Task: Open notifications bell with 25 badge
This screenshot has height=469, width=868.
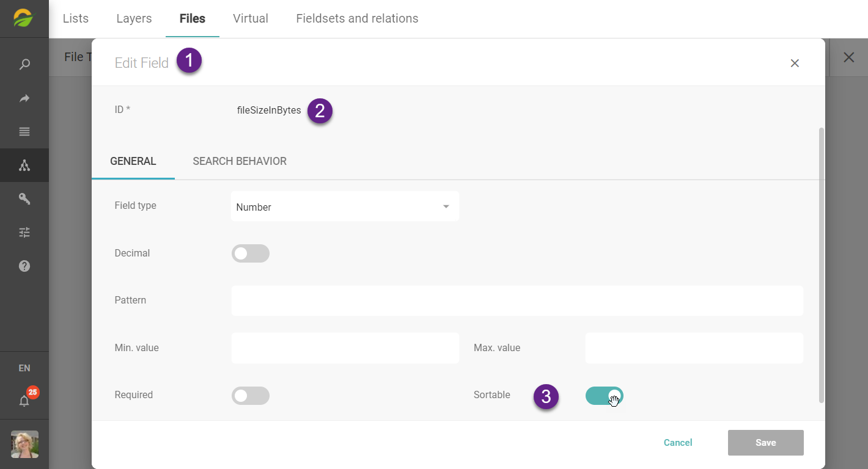Action: pyautogui.click(x=24, y=401)
